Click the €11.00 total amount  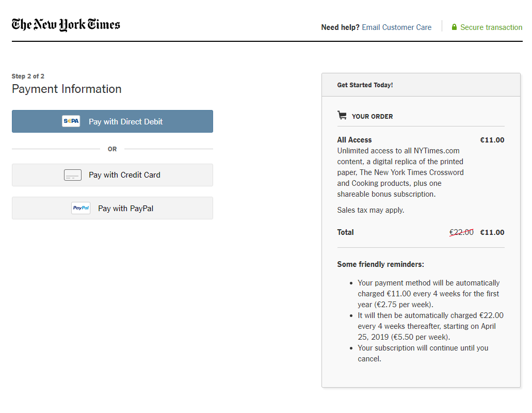click(x=492, y=232)
